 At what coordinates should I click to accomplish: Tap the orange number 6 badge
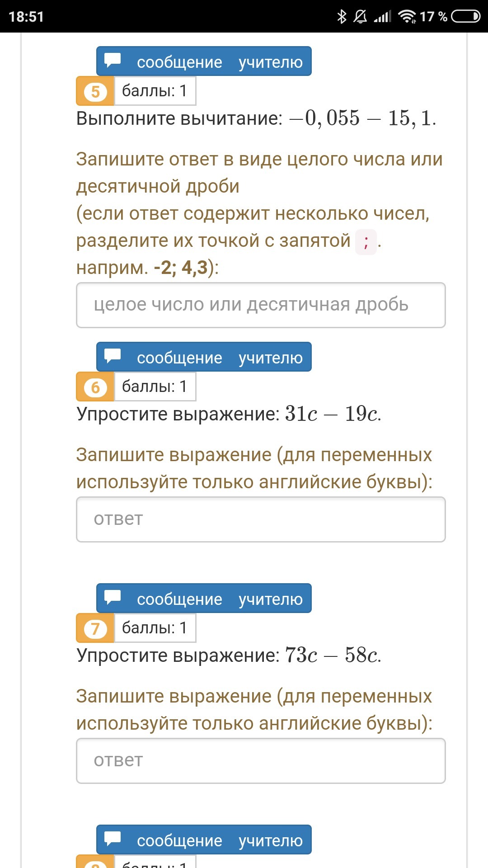95,387
